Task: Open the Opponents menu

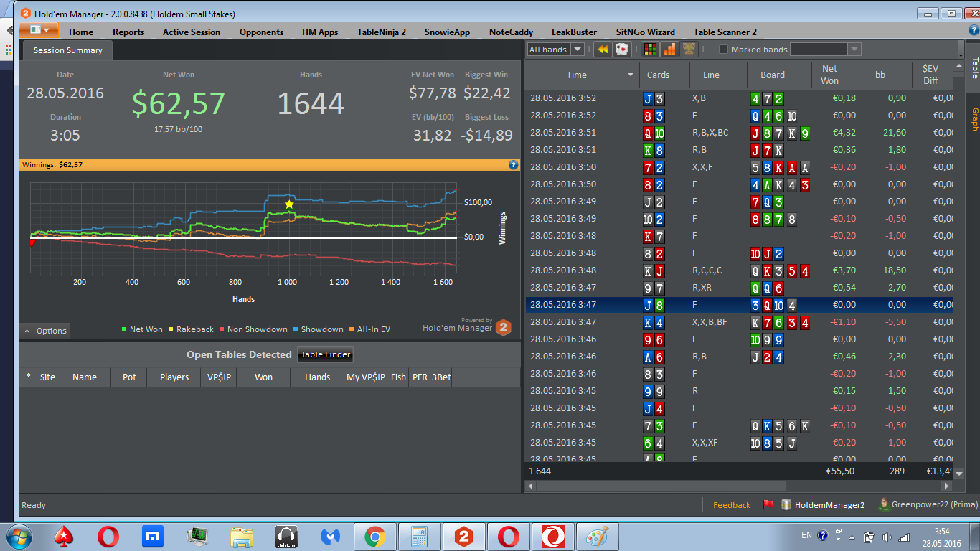Action: coord(261,32)
